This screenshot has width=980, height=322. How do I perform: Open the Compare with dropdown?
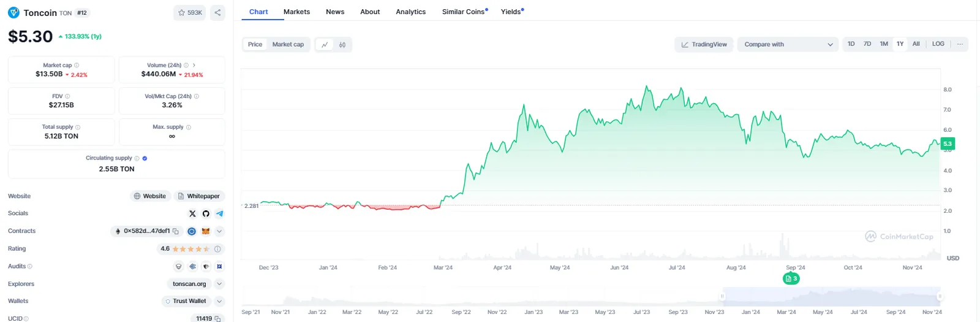click(x=788, y=44)
